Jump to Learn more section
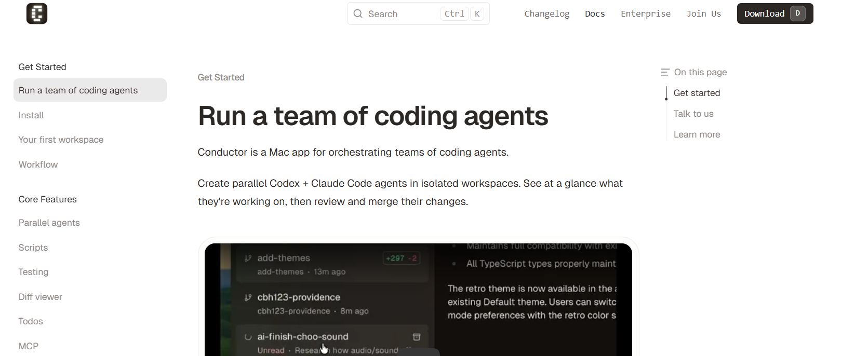Viewport: 868px width, 356px height. (697, 134)
